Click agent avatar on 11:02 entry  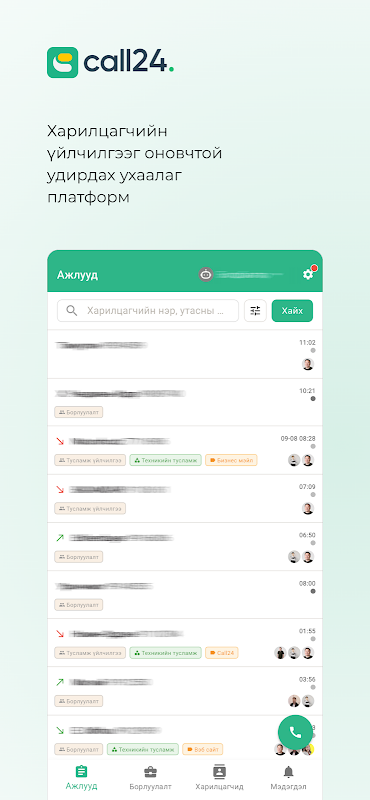(307, 364)
